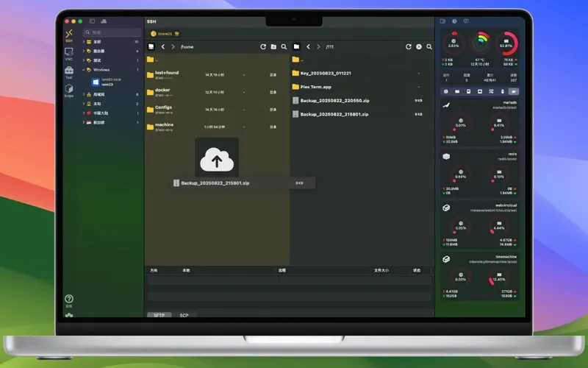Select the SCP transfer tab
The image size is (588, 368).
coord(184,315)
